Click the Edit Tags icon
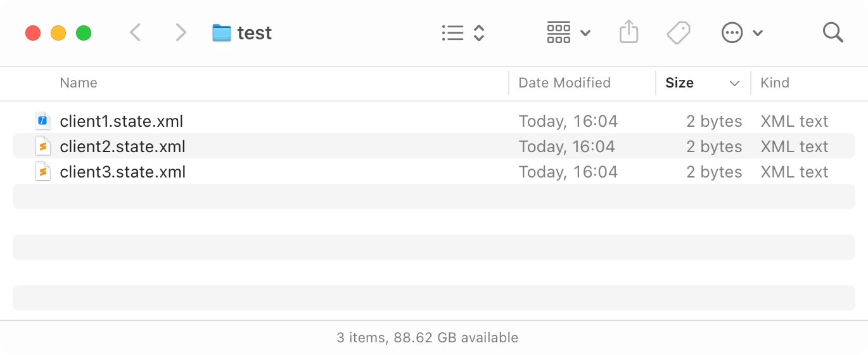 pos(679,33)
